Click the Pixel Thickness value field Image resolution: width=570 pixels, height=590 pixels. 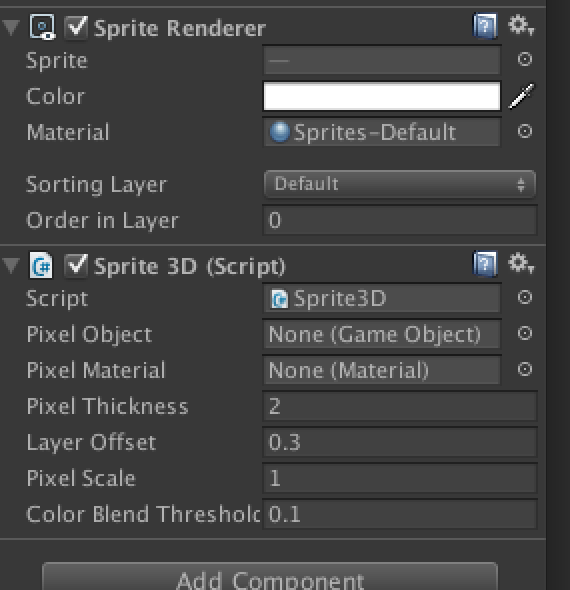pos(400,406)
